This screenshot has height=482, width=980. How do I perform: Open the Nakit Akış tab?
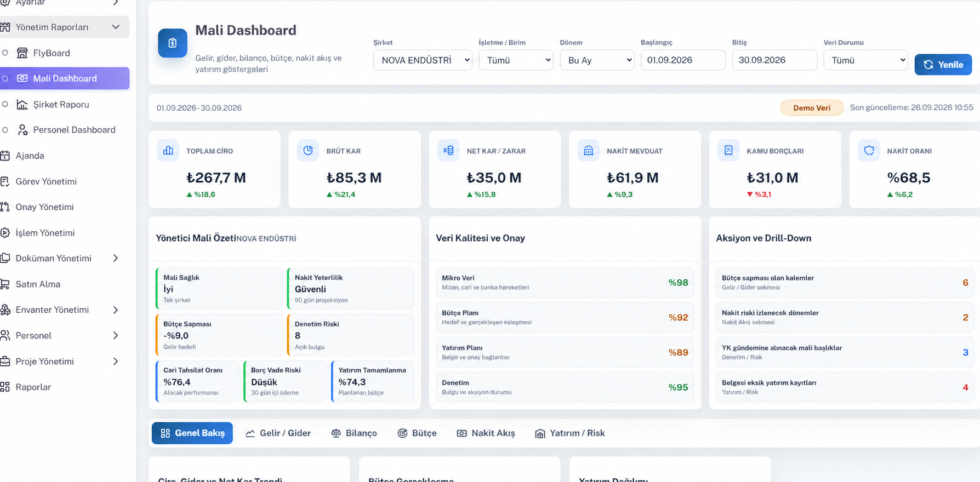(x=486, y=433)
